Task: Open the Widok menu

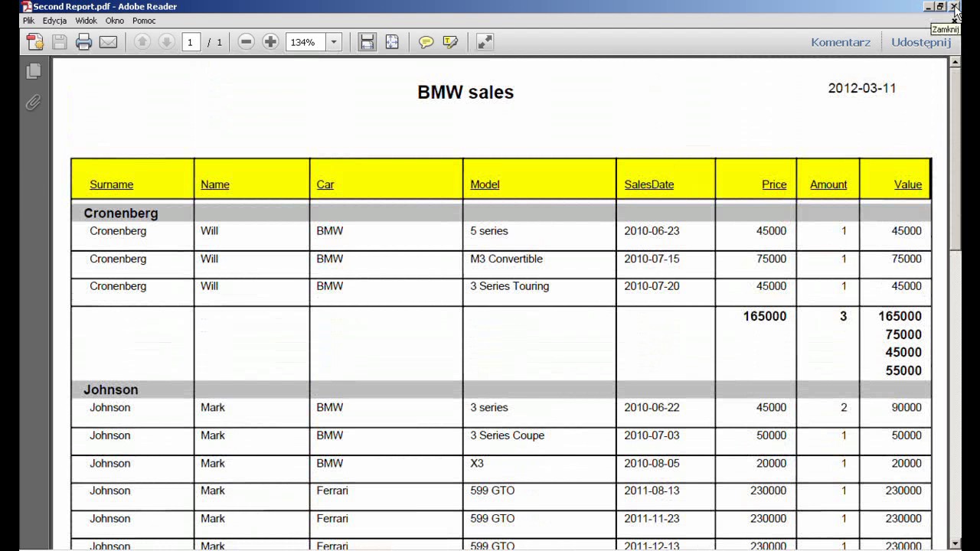Action: (x=86, y=21)
